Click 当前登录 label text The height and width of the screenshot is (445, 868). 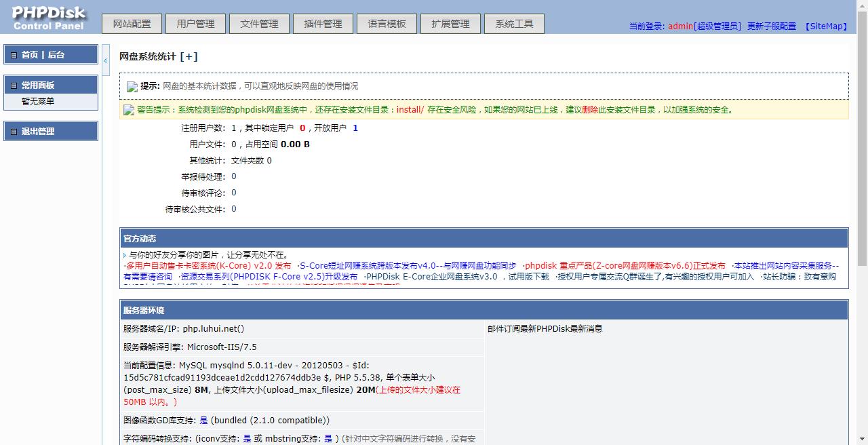click(x=647, y=26)
